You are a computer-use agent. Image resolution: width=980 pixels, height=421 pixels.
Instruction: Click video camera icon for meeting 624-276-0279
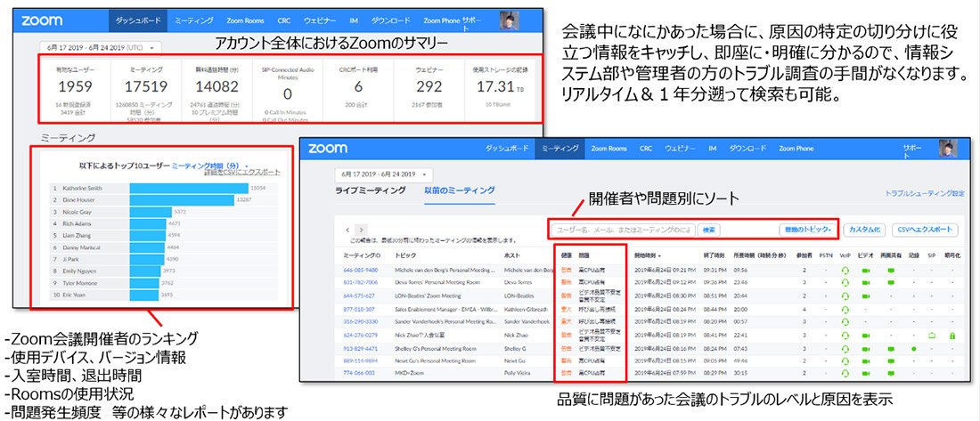[x=866, y=336]
